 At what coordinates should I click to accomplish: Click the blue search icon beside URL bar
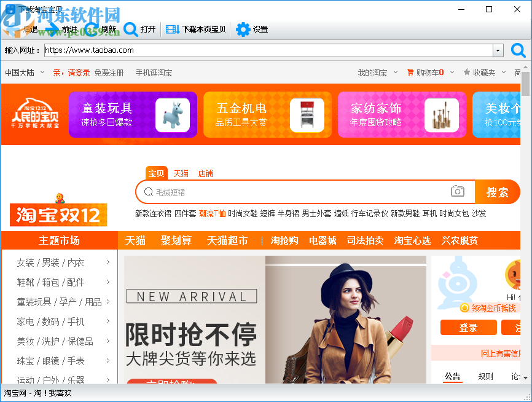coord(518,50)
